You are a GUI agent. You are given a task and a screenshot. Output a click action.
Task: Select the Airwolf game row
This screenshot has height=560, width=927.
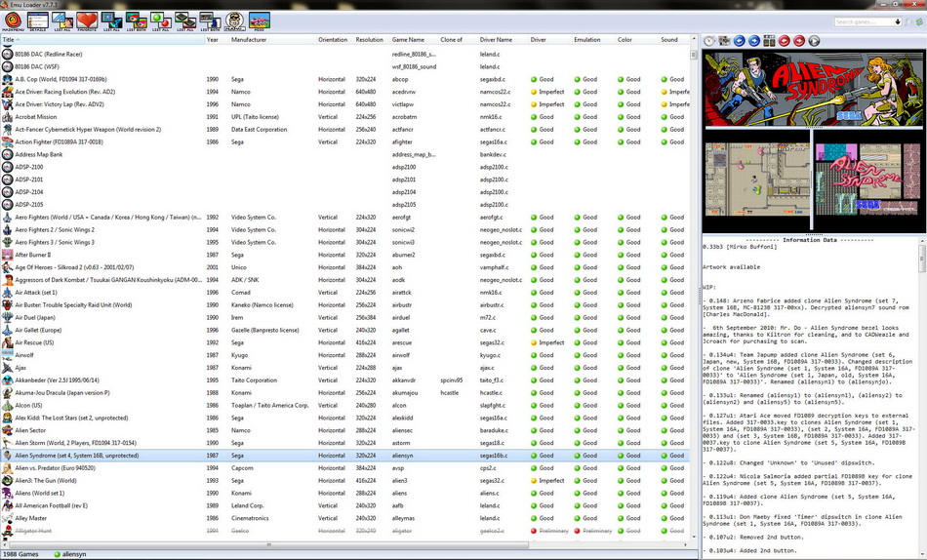point(344,355)
